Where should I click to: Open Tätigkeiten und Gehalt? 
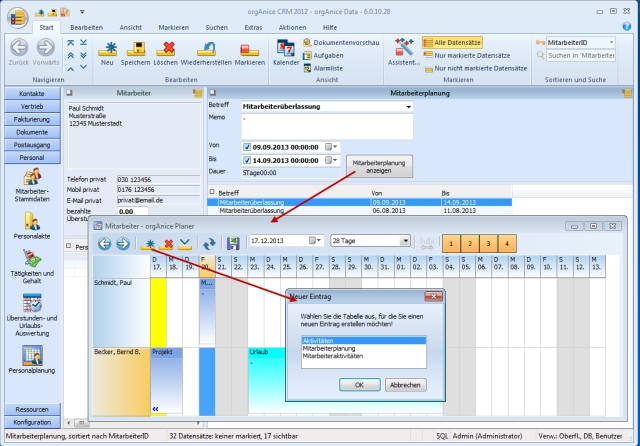[x=32, y=266]
